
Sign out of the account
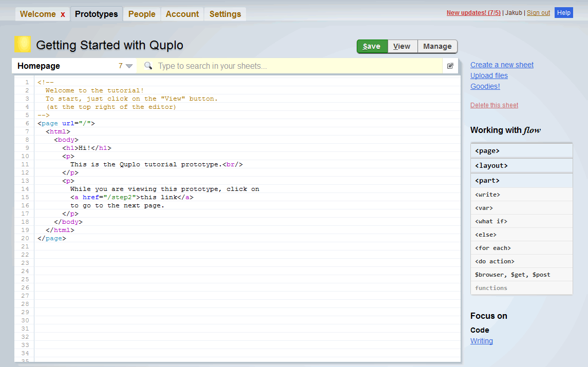coord(539,13)
